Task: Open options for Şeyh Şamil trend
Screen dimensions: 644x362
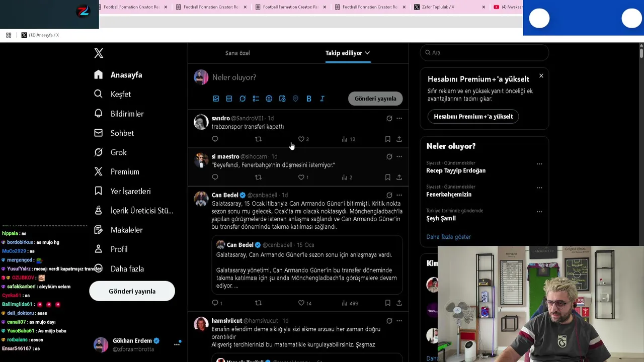Action: coord(539,212)
